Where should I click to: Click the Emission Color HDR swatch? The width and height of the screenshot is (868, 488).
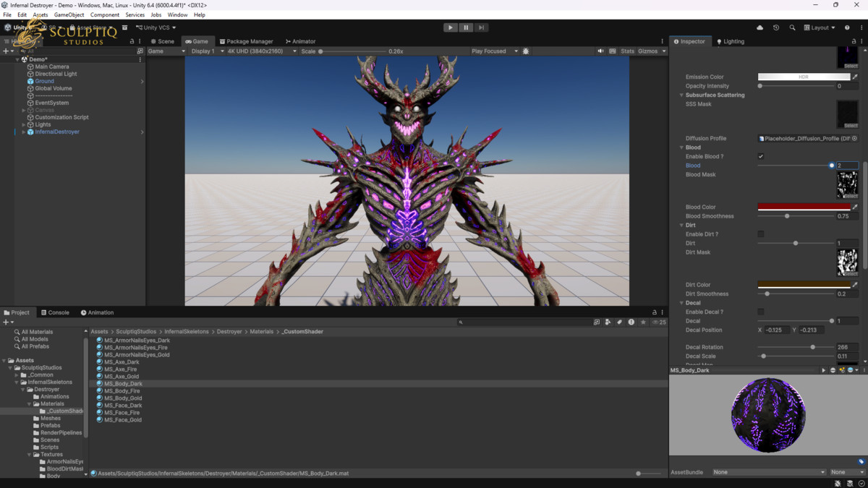click(x=803, y=77)
